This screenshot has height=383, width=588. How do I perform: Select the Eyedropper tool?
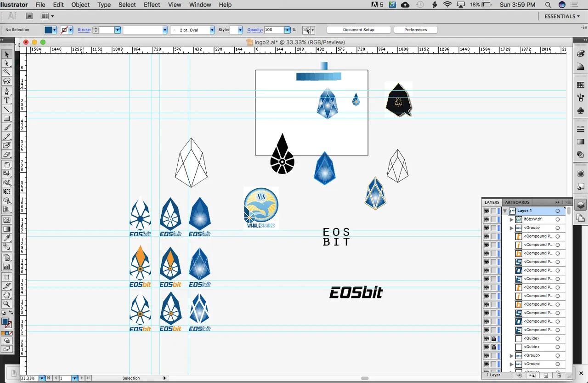(x=7, y=238)
